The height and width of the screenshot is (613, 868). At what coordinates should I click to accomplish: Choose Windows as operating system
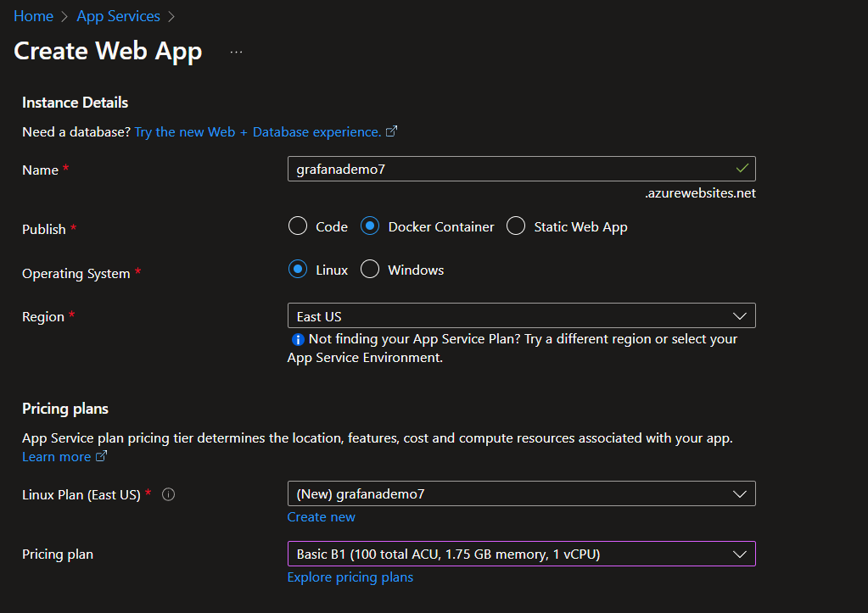click(x=370, y=270)
